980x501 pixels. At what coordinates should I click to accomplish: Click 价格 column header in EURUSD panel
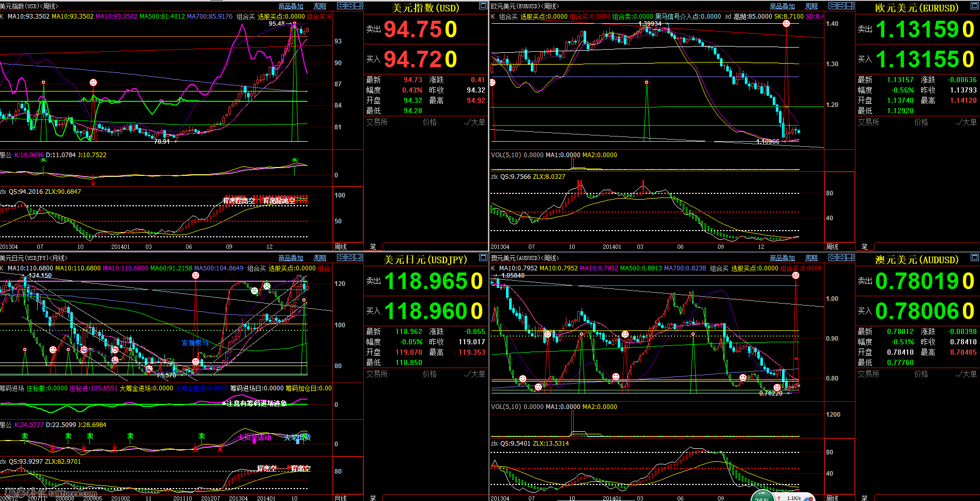pyautogui.click(x=921, y=122)
